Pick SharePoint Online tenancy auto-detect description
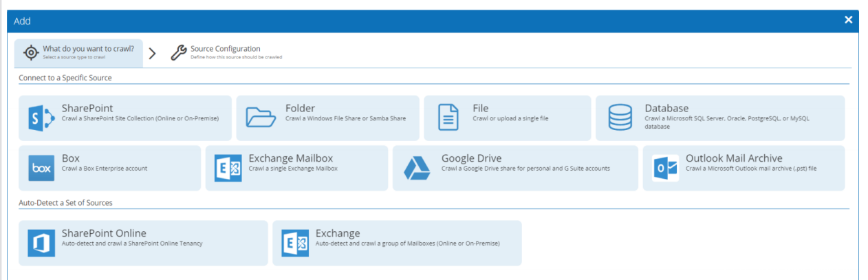Screen dimensions: 868x280 pyautogui.click(x=132, y=244)
